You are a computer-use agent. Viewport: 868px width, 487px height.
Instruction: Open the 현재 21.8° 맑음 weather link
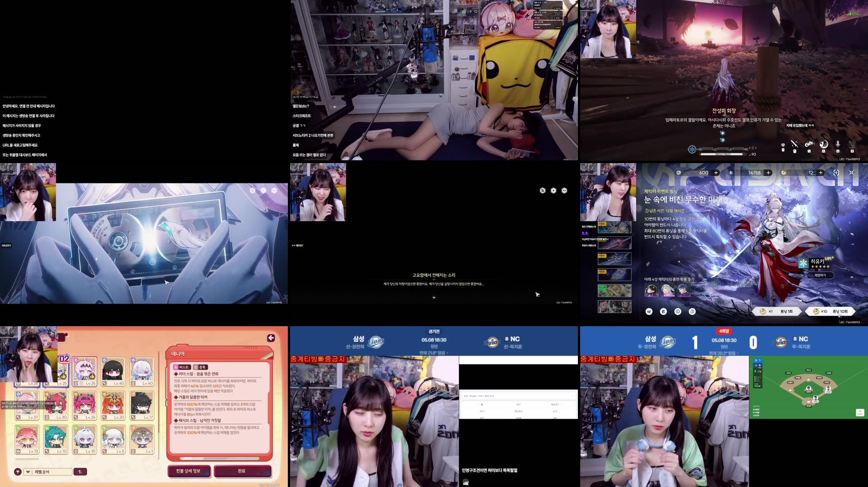[434, 353]
